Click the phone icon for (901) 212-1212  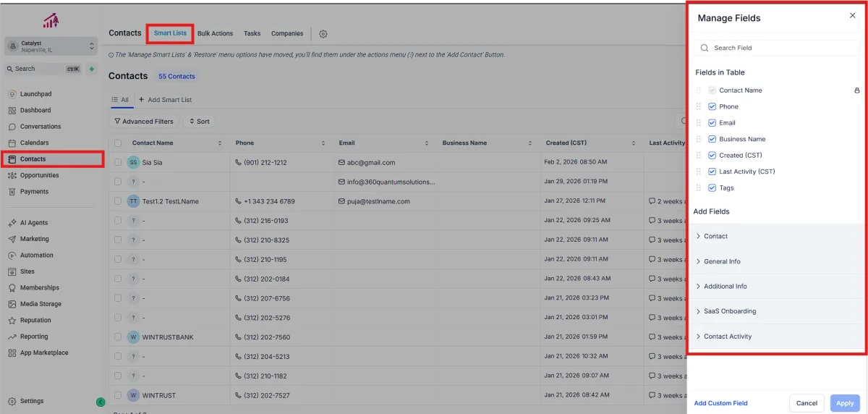(x=239, y=163)
